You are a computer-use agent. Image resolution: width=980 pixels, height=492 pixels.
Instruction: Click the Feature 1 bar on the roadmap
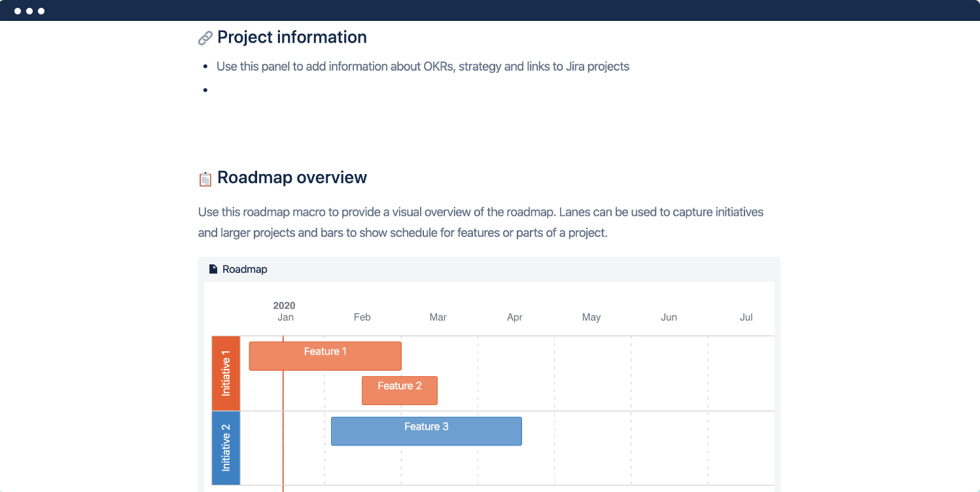[x=324, y=355]
